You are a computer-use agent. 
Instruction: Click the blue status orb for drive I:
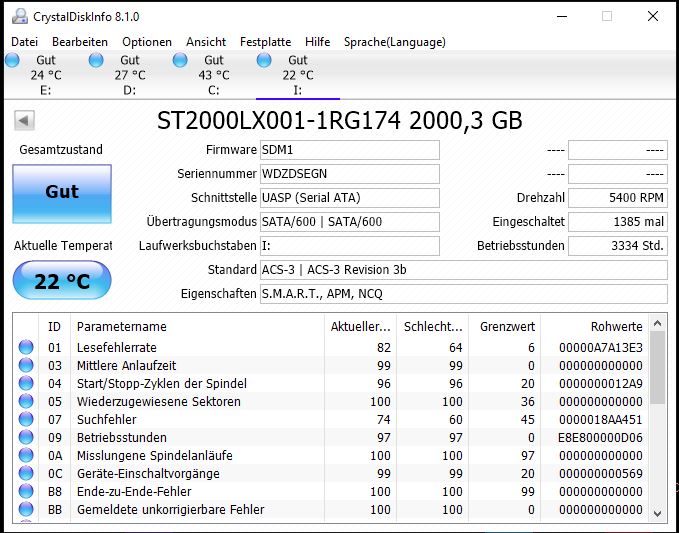click(264, 60)
